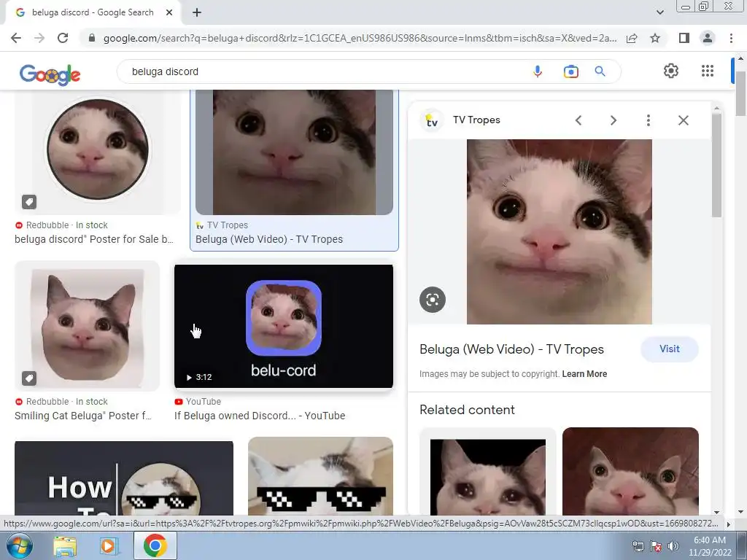Show next image in preview panel
Image resolution: width=747 pixels, height=560 pixels.
click(x=613, y=120)
